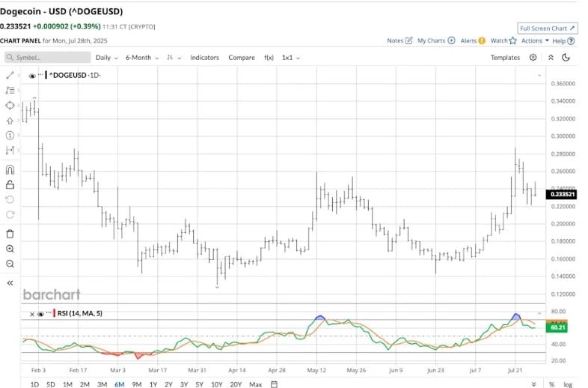Select the trend line drawing tool
Image resolution: width=588 pixels, height=388 pixels.
click(x=10, y=76)
